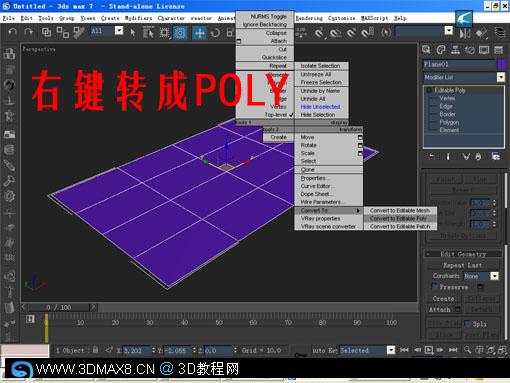Activate the Select by Name tool

[148, 33]
